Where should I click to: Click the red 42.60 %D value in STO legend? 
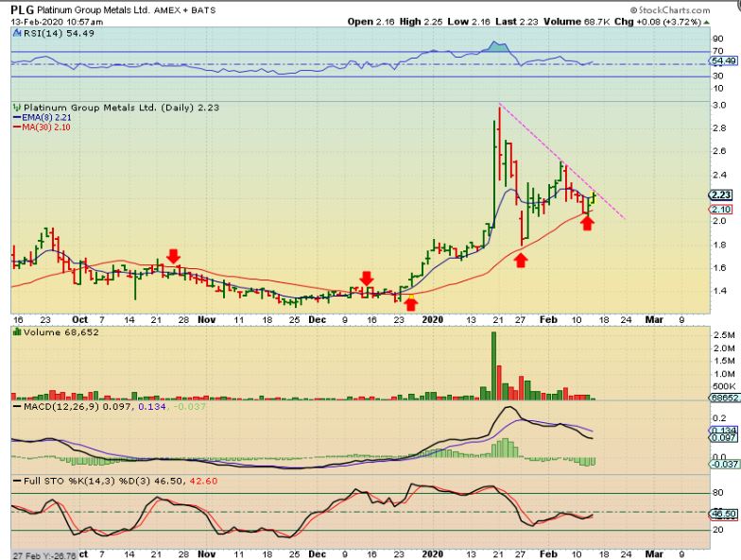coord(204,482)
